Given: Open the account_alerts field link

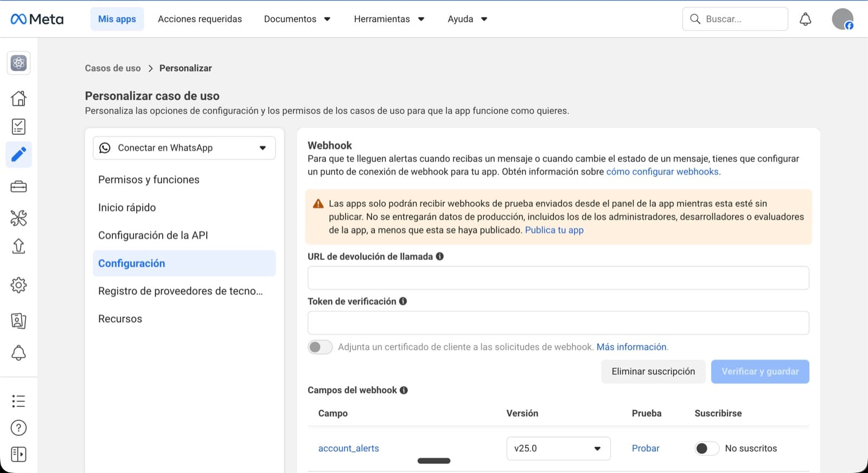Looking at the screenshot, I should (x=348, y=449).
